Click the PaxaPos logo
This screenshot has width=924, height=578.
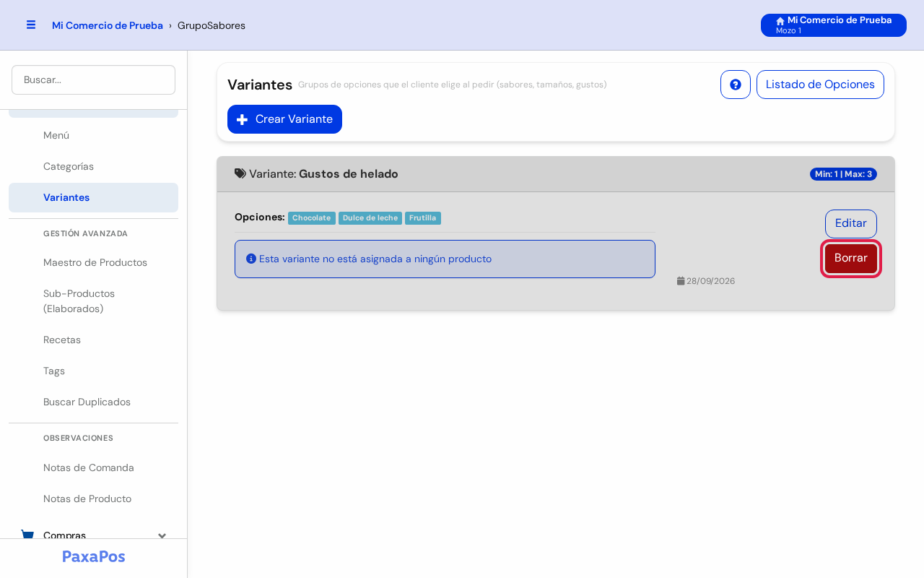(x=94, y=556)
